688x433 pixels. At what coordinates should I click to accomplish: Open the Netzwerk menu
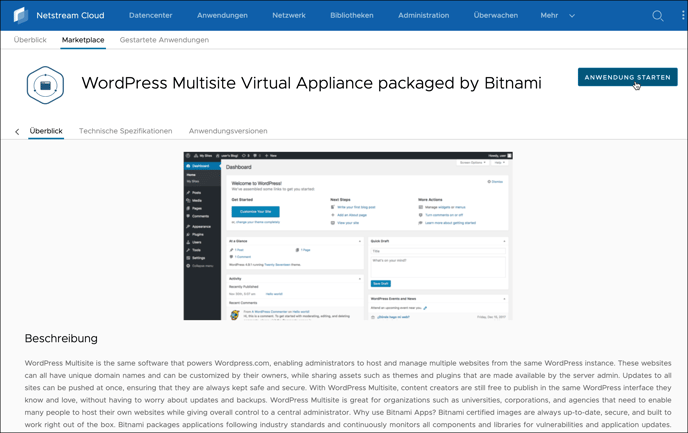pyautogui.click(x=289, y=15)
